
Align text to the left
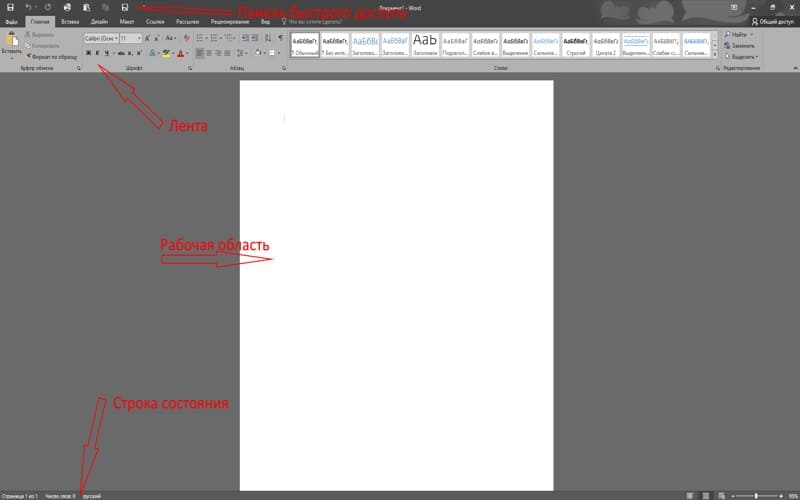(x=199, y=53)
